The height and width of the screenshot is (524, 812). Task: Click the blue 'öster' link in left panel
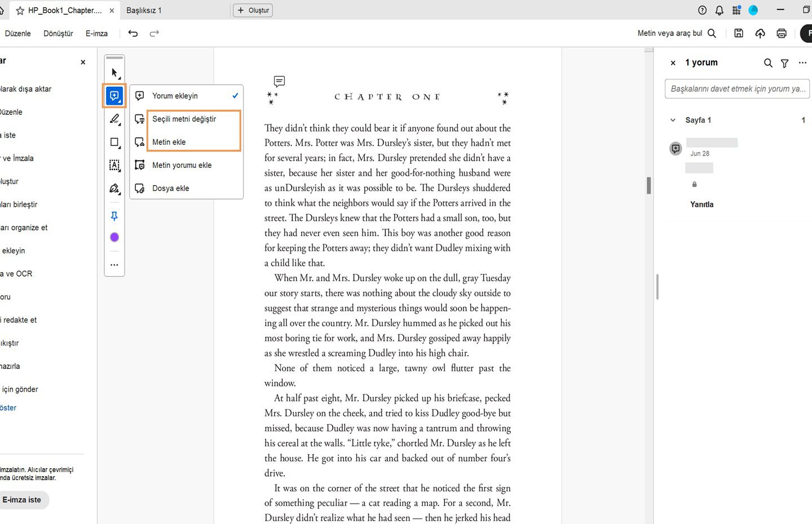pyautogui.click(x=8, y=408)
